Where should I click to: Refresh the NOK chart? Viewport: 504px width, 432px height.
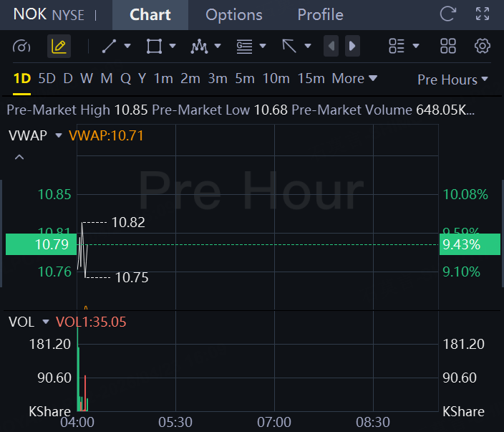[448, 14]
